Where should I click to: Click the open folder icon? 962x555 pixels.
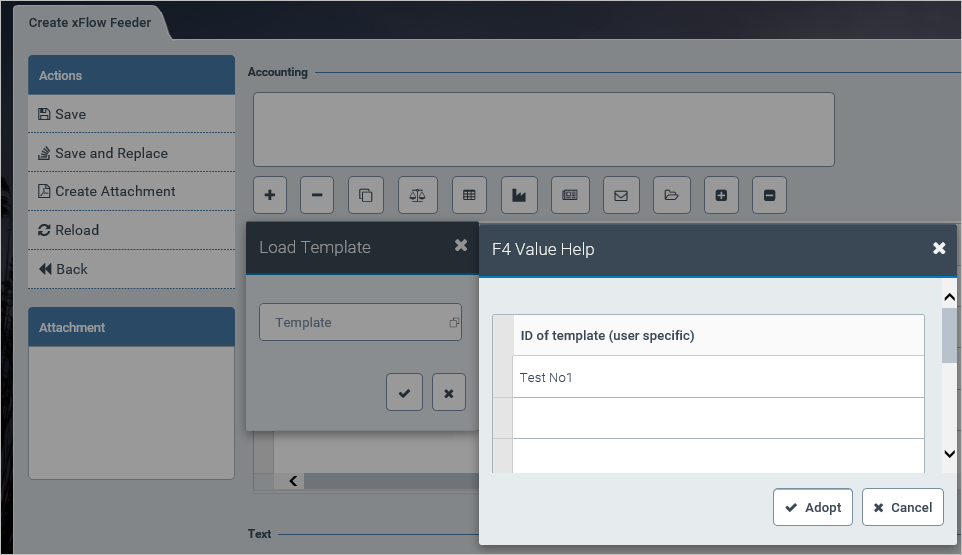click(671, 196)
